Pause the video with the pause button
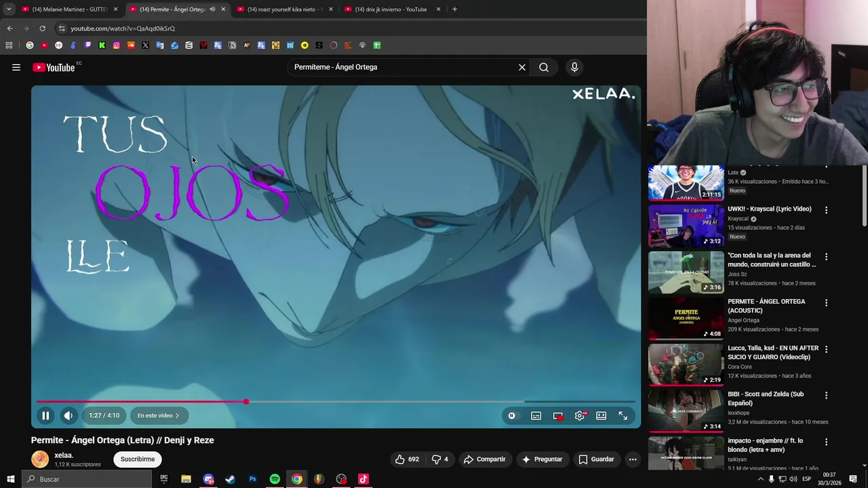 [x=45, y=415]
